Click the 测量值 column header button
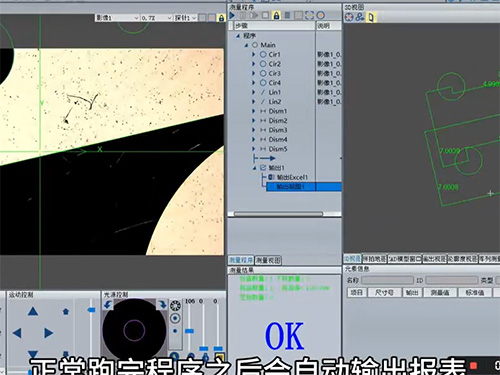Screen dimensions: 500x375 pos(440,292)
